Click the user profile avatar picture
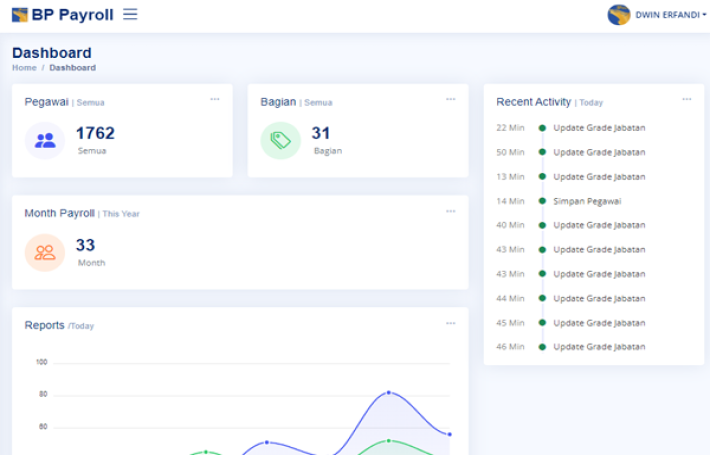 click(619, 15)
